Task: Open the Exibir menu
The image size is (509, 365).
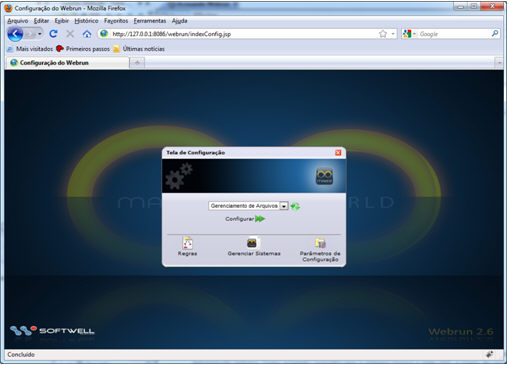Action: (x=62, y=21)
